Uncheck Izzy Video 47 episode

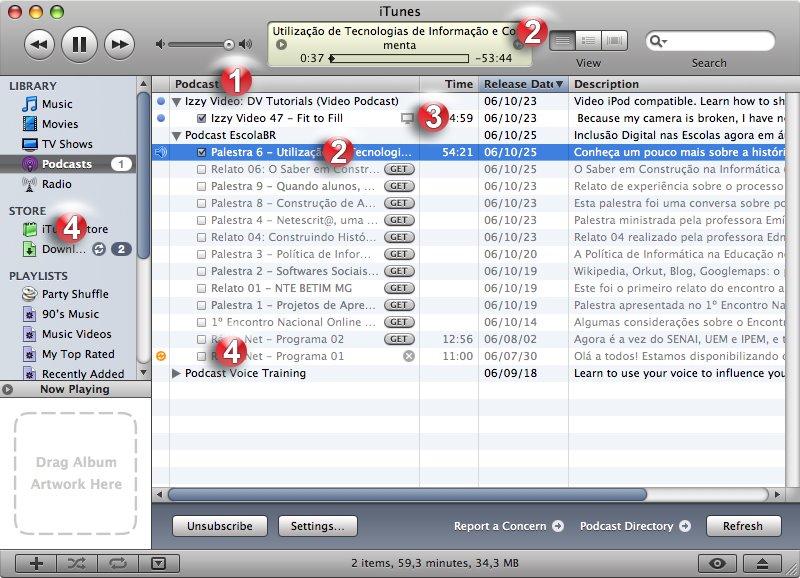coord(202,118)
